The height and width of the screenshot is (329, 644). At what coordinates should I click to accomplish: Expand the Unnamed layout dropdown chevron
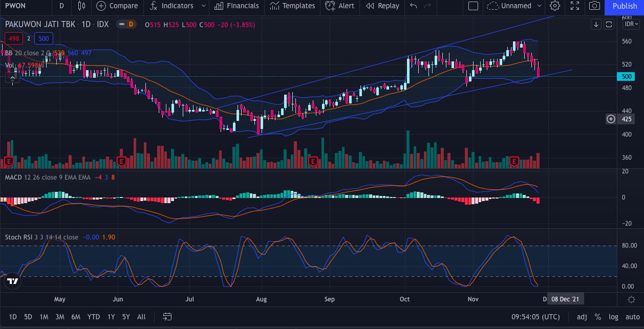(x=540, y=6)
